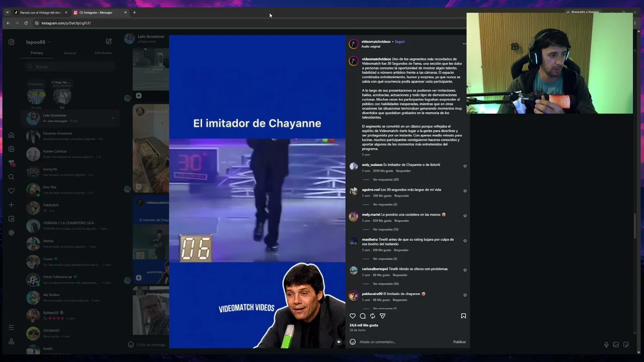Image resolution: width=644 pixels, height=362 pixels.
Task: Reply to carlosalbertopol's comment
Action: point(400,275)
